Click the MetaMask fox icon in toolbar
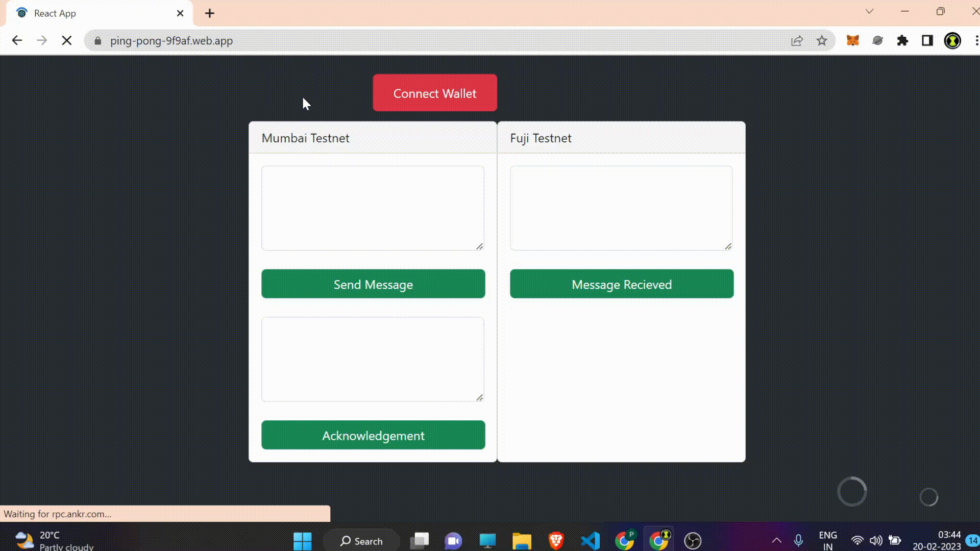Viewport: 980px width, 551px height. (x=852, y=41)
